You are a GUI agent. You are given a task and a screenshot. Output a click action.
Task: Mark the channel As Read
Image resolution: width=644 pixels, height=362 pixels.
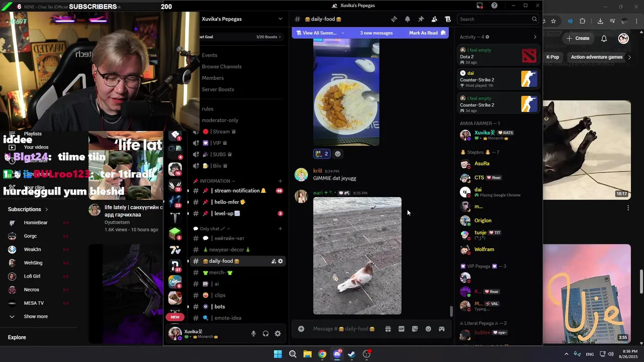pyautogui.click(x=427, y=33)
